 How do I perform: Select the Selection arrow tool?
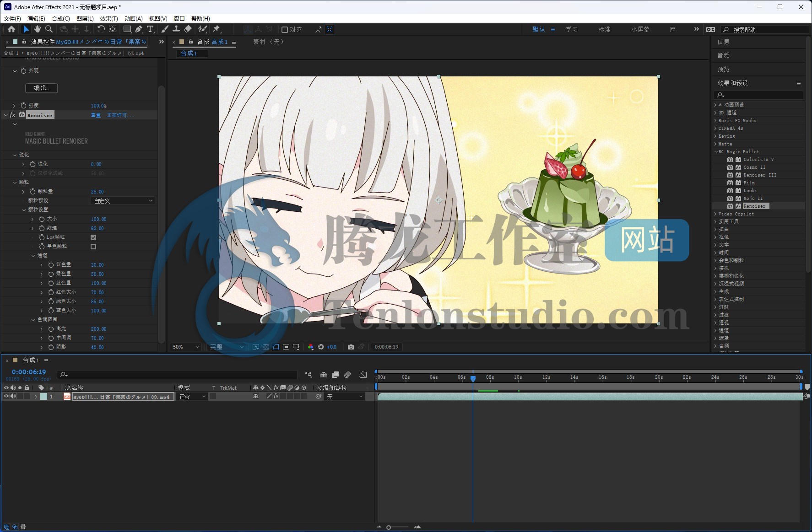pyautogui.click(x=26, y=29)
